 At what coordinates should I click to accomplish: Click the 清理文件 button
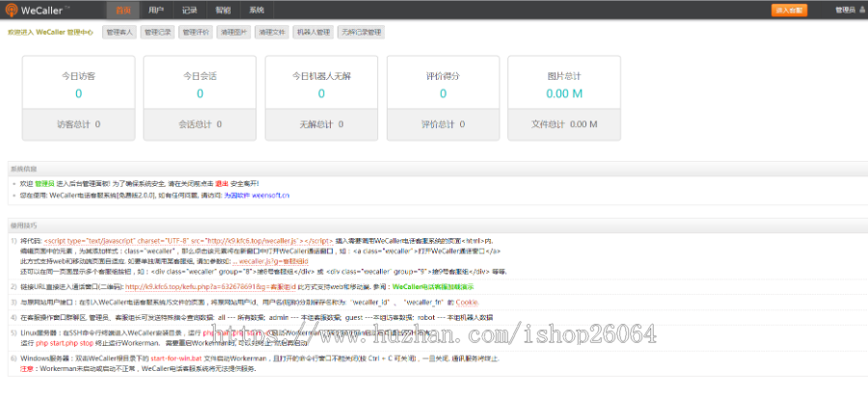(272, 32)
